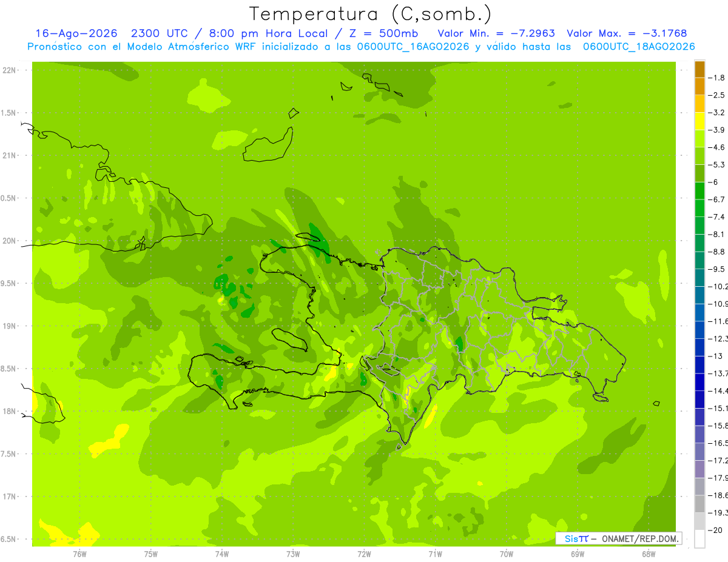Click the '69W' longitude label

tap(578, 554)
